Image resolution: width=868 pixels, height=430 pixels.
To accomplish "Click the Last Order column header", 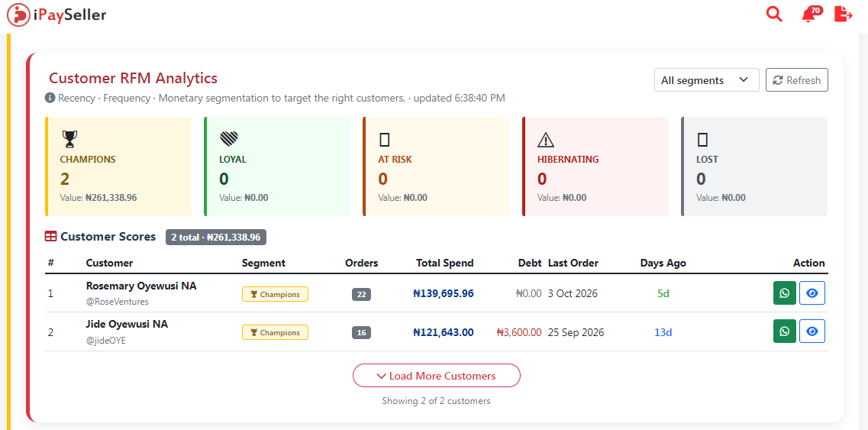I will click(573, 263).
